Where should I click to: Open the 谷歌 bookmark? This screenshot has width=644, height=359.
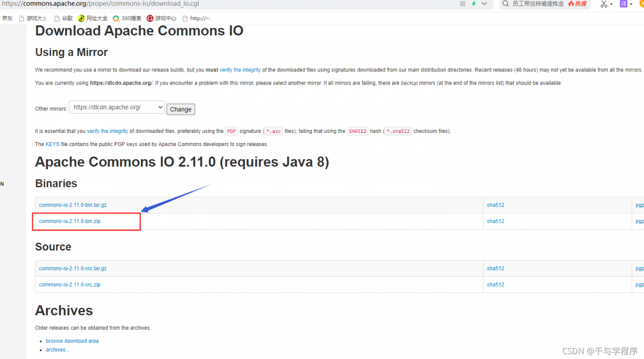(63, 18)
